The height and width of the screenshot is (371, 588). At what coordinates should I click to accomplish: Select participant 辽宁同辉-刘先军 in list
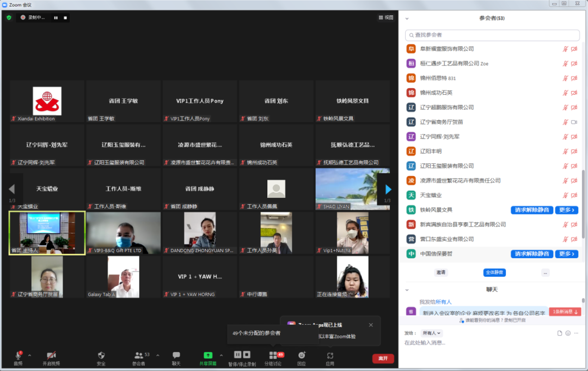coord(492,137)
